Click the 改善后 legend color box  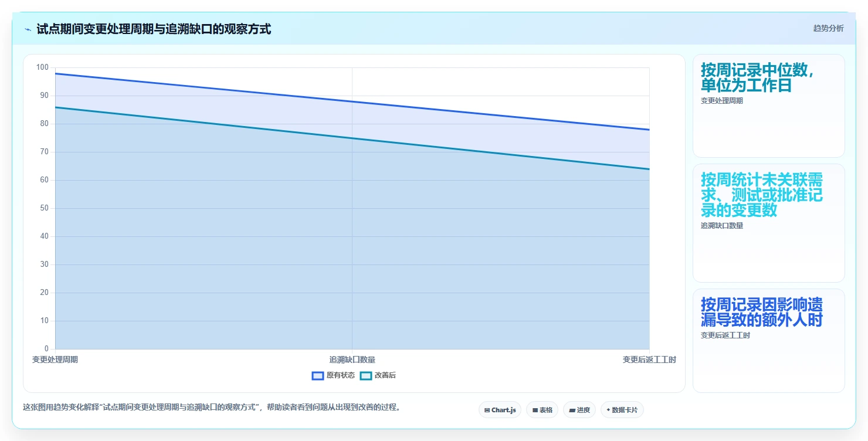pyautogui.click(x=365, y=375)
